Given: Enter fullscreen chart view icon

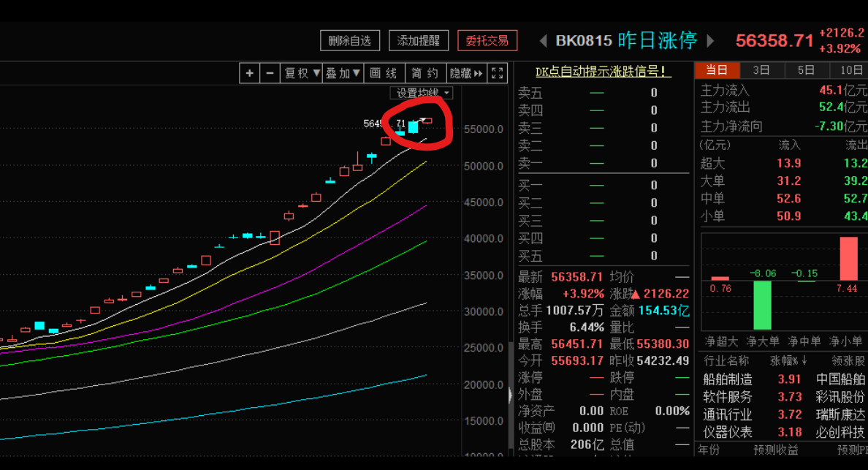Looking at the screenshot, I should (497, 73).
